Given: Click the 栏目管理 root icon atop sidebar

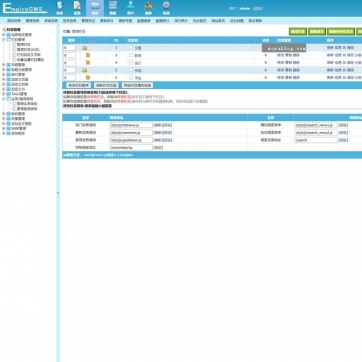Looking at the screenshot, I should coord(4,30).
